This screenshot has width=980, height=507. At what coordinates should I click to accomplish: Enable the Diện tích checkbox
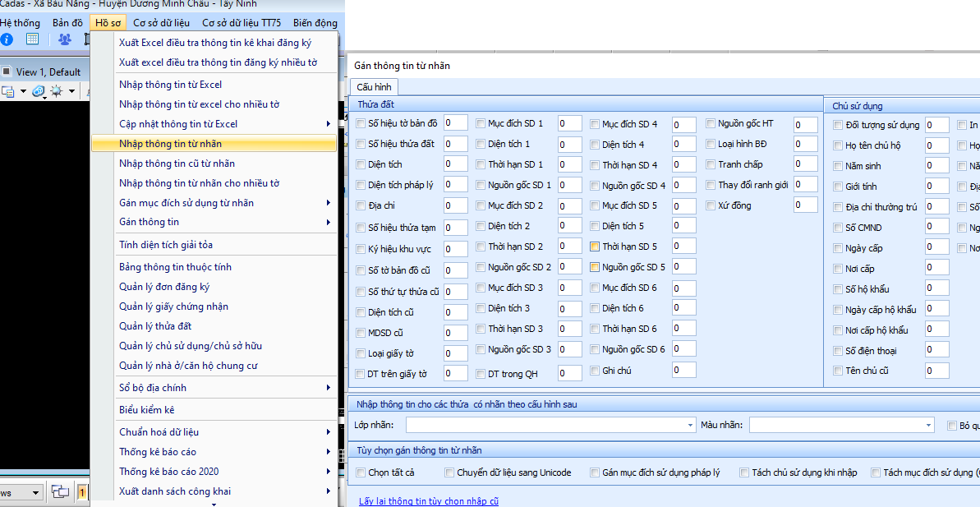point(361,164)
